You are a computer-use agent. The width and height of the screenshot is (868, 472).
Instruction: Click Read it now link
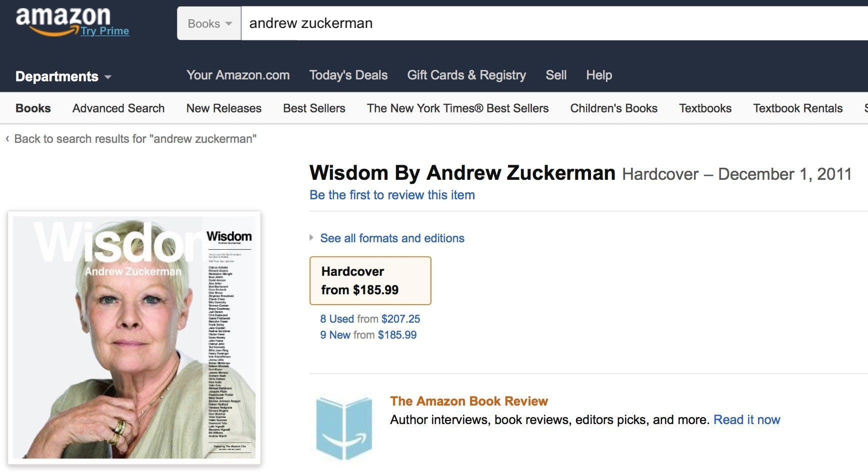pos(746,420)
